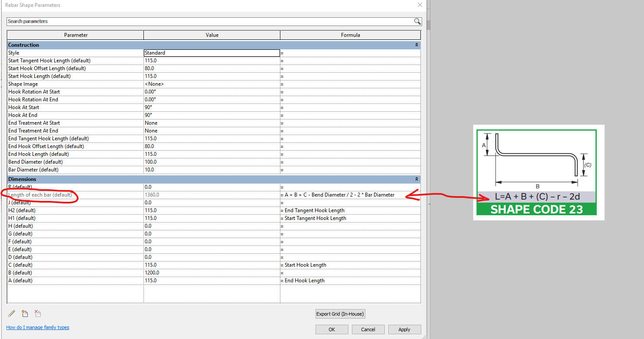
Task: Open the How do I manage family types link
Action: click(x=38, y=327)
